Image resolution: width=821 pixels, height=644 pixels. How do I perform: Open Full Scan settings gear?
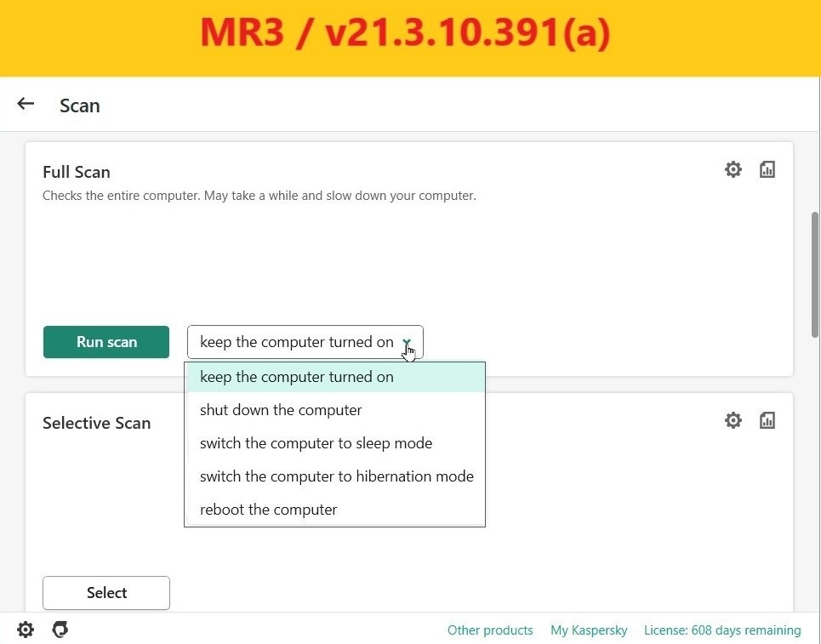click(733, 169)
